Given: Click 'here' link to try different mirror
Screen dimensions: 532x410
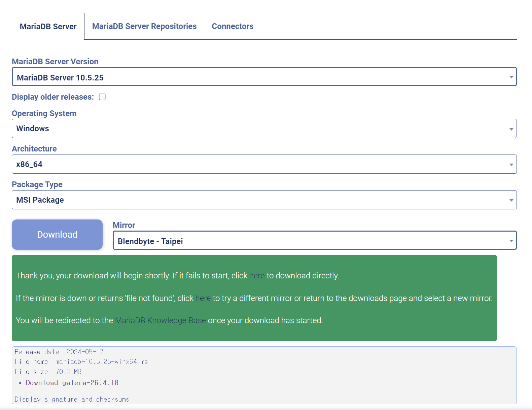Looking at the screenshot, I should coord(203,298).
